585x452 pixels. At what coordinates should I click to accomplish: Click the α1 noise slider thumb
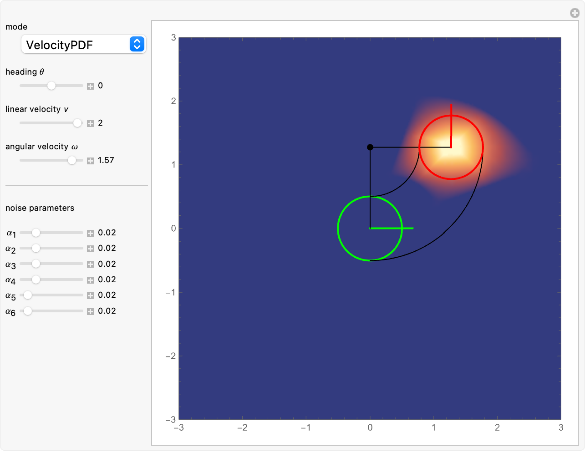coord(35,232)
